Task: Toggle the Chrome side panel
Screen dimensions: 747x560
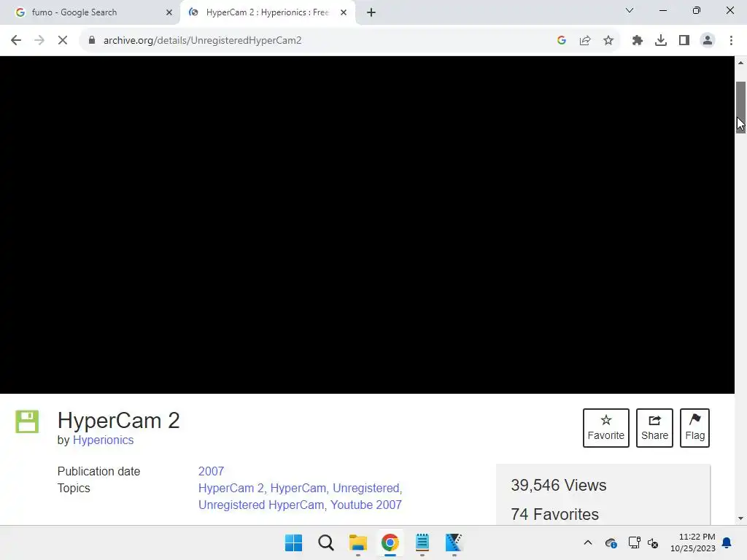Action: (x=684, y=41)
